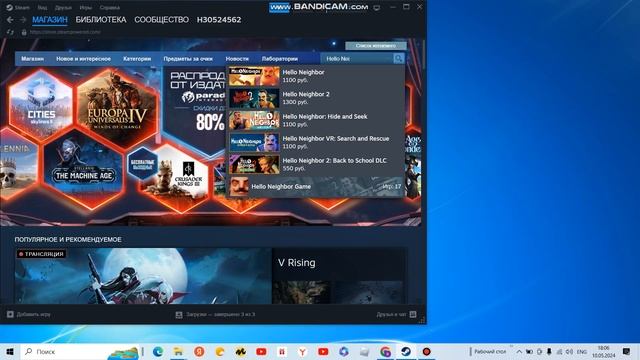The width and height of the screenshot is (640, 360).
Task: Switch to the СООБЩЕСТВО tab
Action: point(162,20)
